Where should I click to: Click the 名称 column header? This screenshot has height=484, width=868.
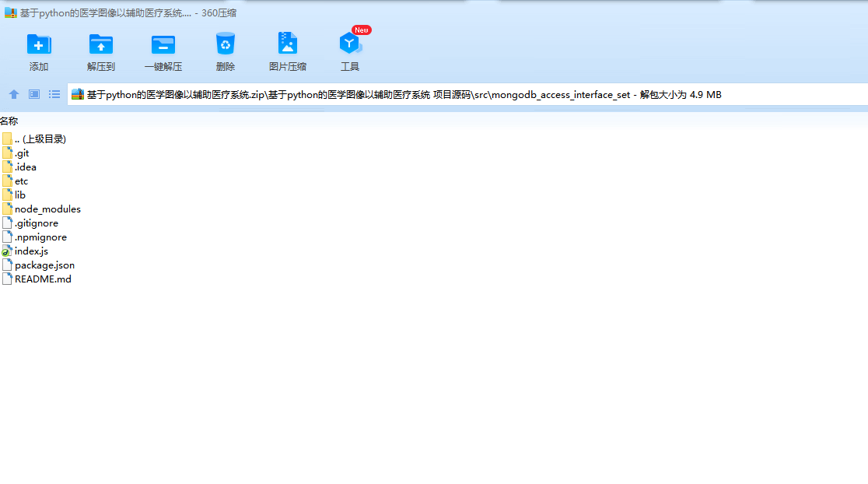click(9, 121)
